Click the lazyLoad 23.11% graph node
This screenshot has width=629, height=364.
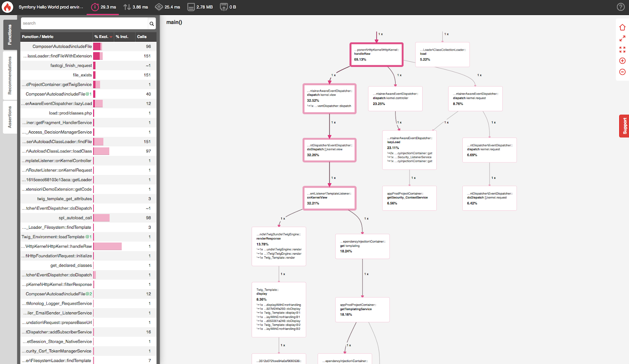coord(409,150)
